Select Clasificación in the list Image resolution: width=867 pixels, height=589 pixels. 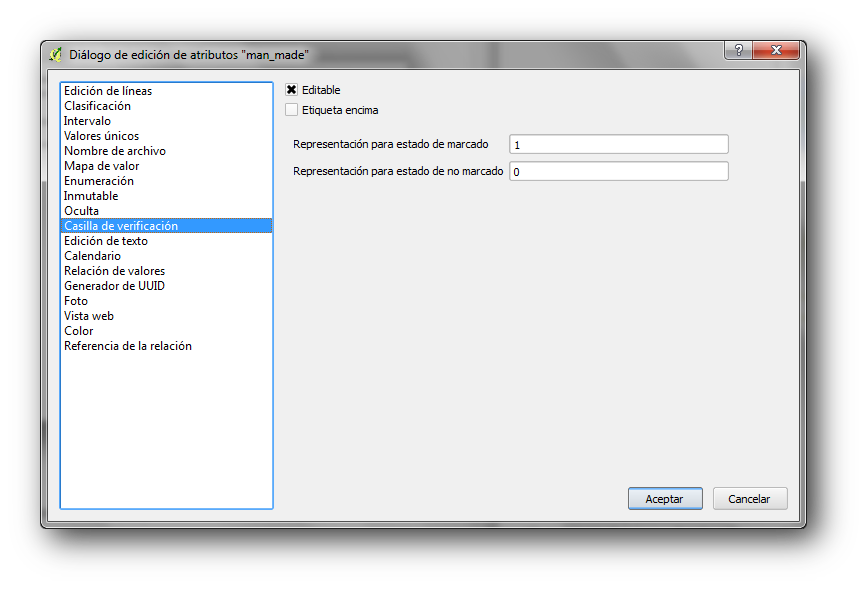click(x=166, y=106)
